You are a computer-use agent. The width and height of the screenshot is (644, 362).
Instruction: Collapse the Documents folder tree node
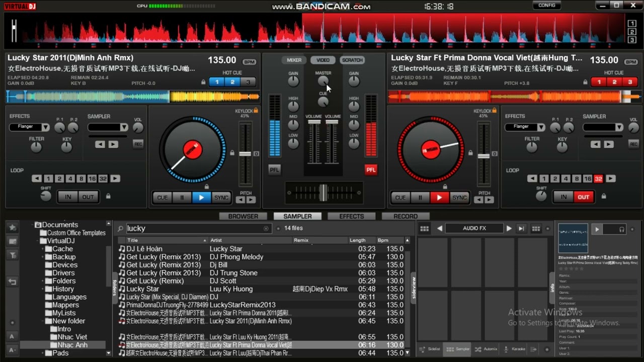point(33,225)
